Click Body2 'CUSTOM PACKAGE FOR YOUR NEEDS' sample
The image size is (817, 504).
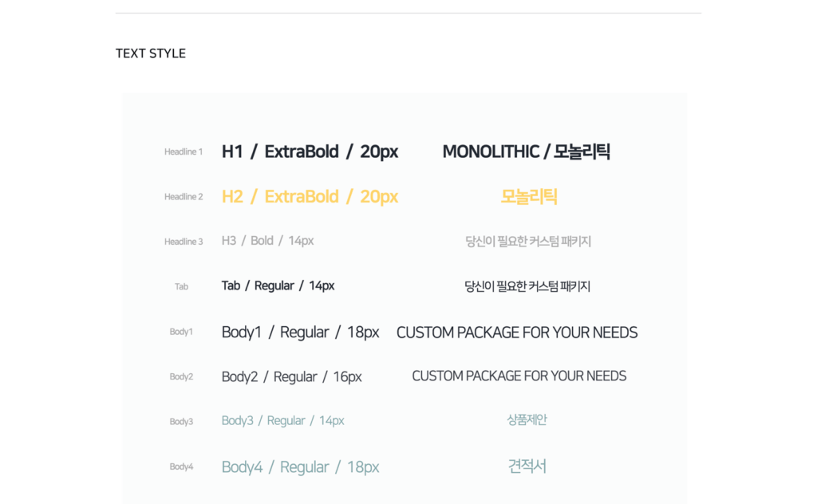pos(519,376)
